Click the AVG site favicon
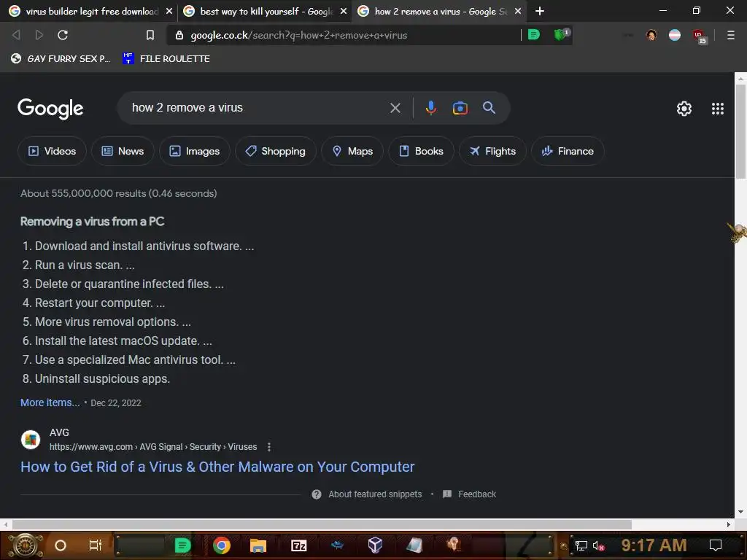Screen dimensions: 747x560 31,440
